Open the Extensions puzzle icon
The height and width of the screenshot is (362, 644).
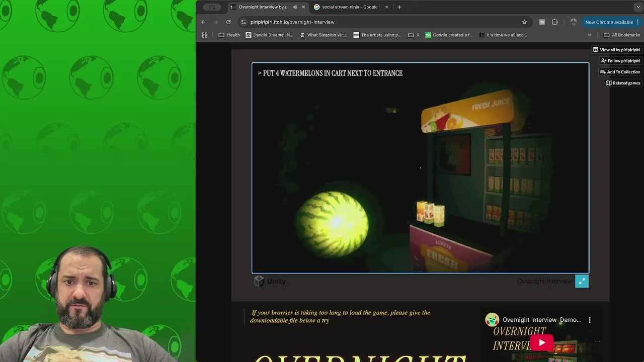point(555,22)
